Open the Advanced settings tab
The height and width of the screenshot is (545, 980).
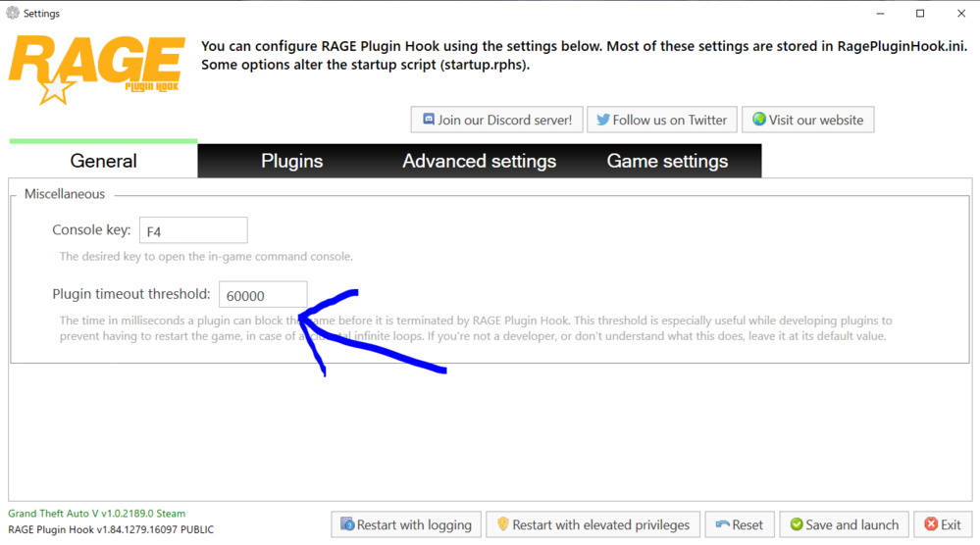[480, 161]
